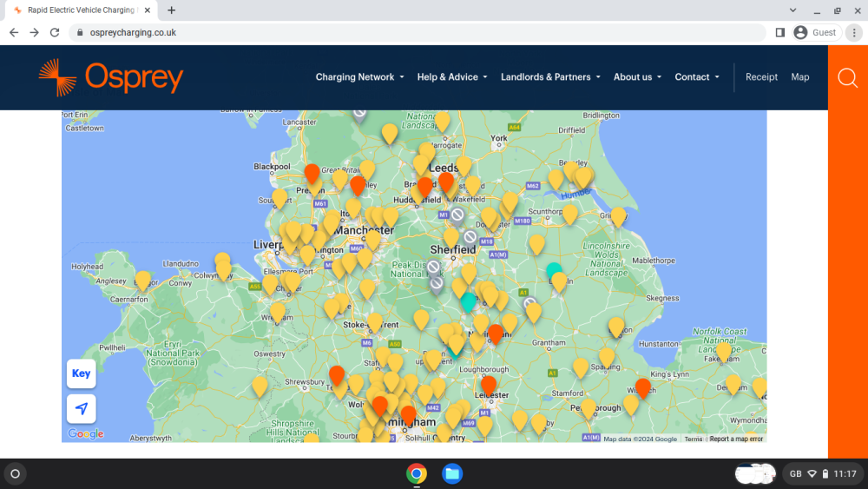This screenshot has height=489, width=868.
Task: Open the tab search dropdown arrow
Action: click(x=792, y=10)
